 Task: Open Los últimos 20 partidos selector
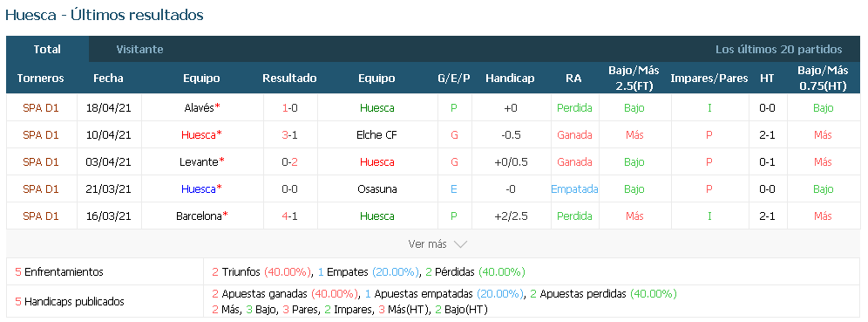coord(778,50)
